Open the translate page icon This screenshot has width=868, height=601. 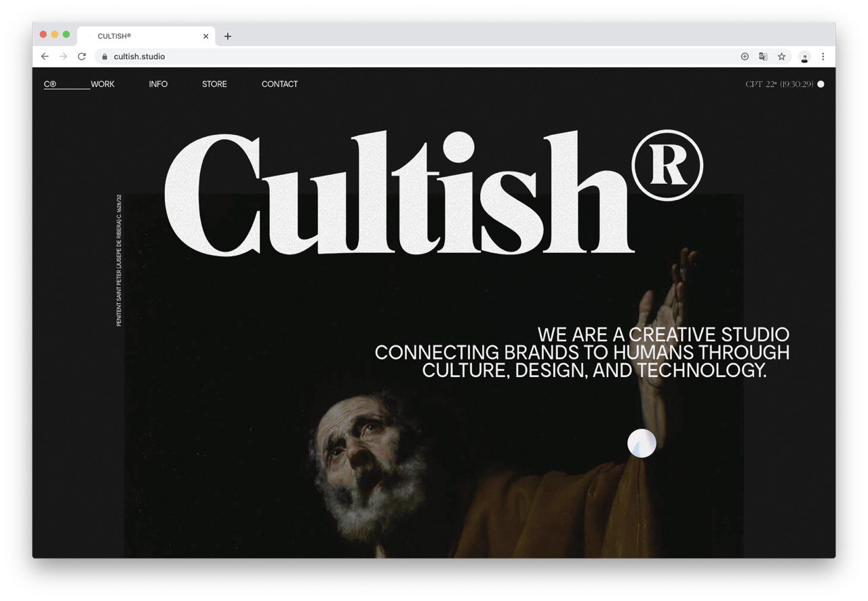(x=763, y=56)
